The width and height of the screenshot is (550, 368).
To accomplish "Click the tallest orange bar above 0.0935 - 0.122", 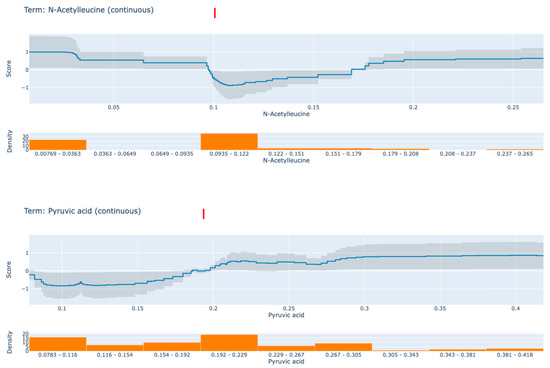I will pos(229,142).
